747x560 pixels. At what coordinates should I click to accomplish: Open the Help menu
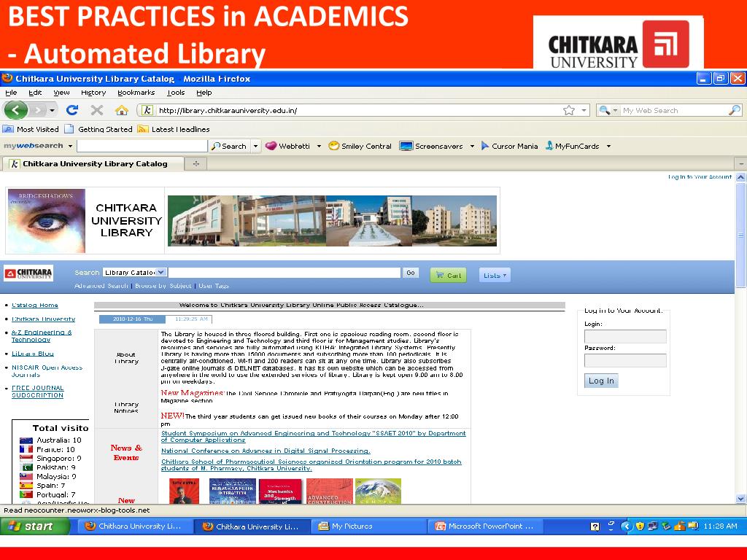204,93
